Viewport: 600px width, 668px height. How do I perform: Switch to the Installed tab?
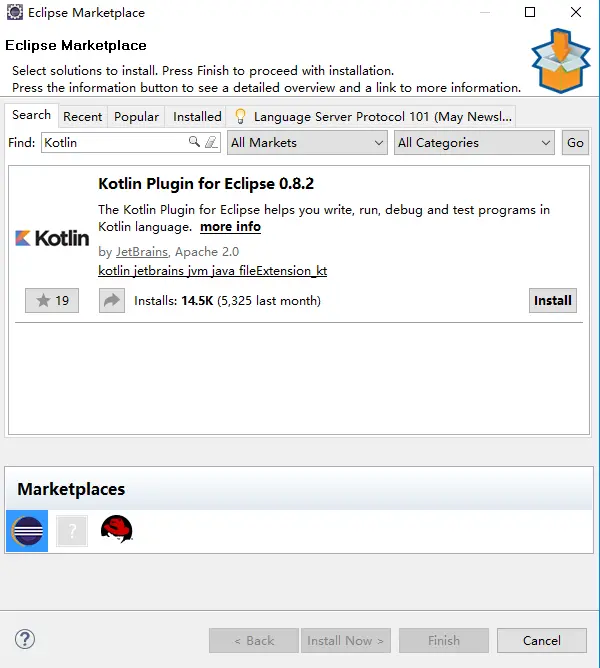(x=197, y=117)
